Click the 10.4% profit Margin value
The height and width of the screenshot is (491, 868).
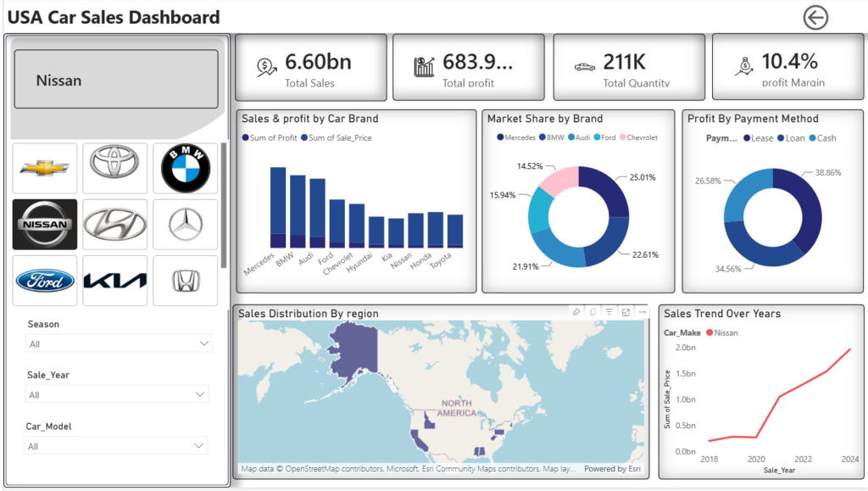point(789,61)
